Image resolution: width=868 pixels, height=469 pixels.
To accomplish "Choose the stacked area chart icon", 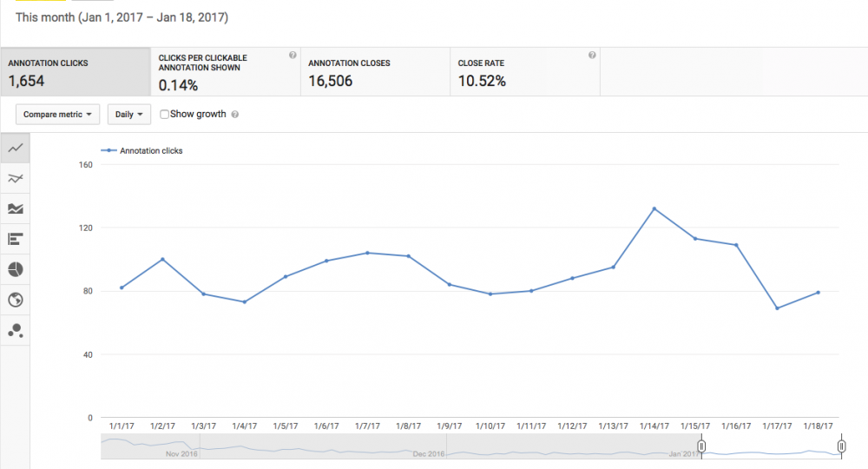I will [x=15, y=208].
